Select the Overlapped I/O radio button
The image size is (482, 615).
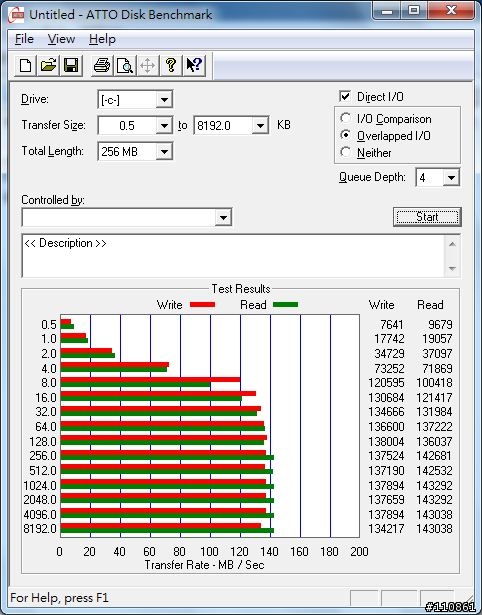coord(346,135)
